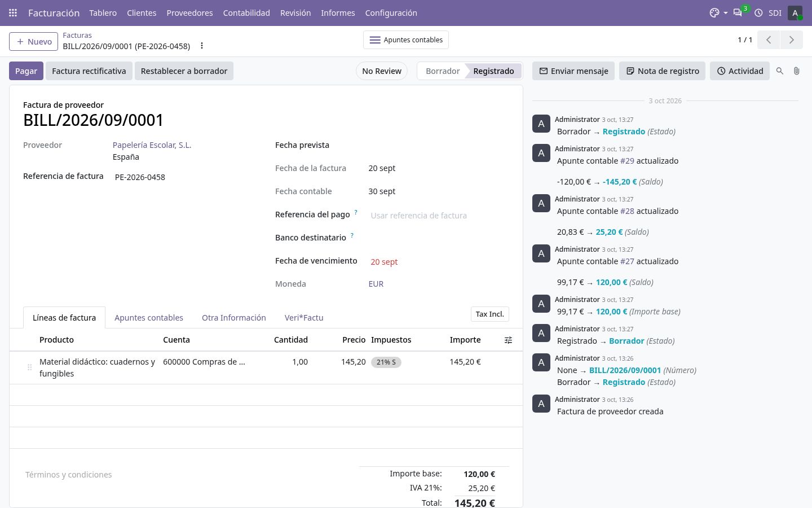Select the Borrador status step

coord(443,71)
